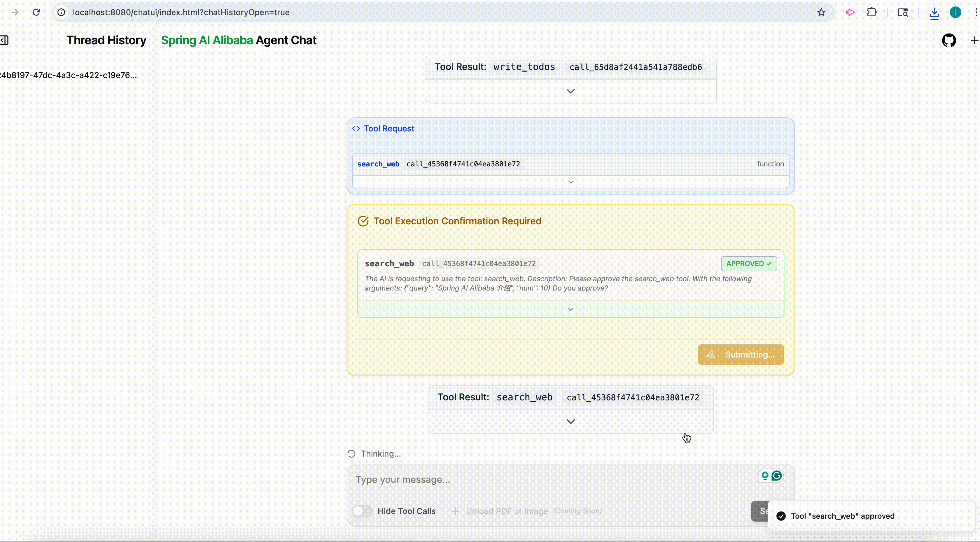Expand the search_web Tool Request details
This screenshot has height=542, width=980.
tap(570, 182)
